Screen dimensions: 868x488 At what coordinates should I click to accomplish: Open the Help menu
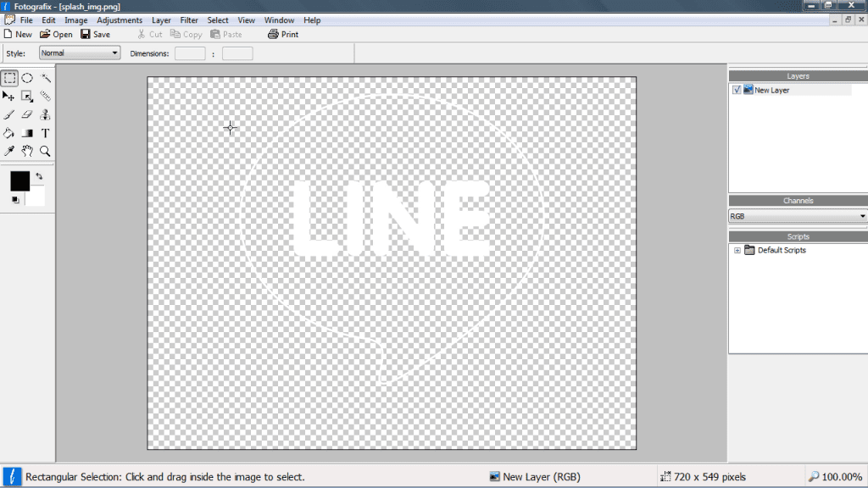point(312,20)
